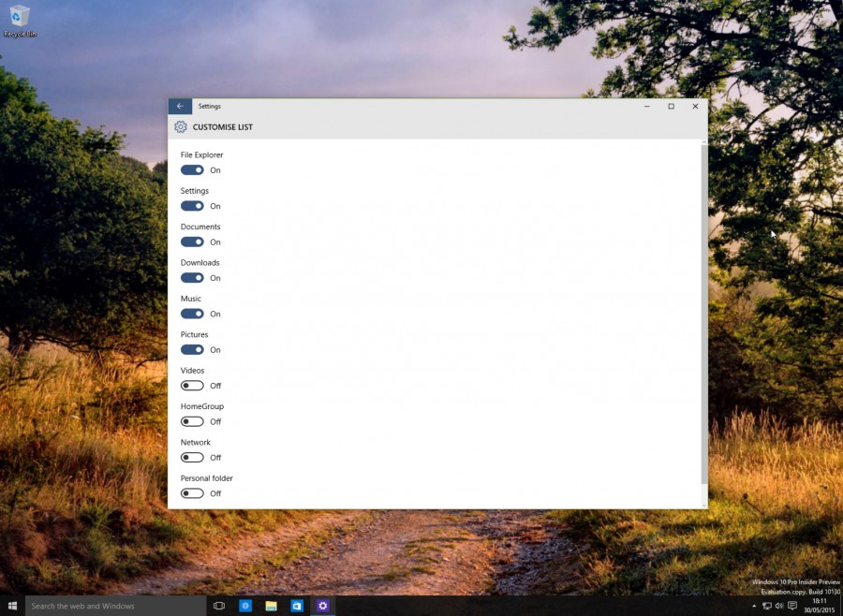
Task: Enable the Personal folder toggle
Action: [192, 493]
